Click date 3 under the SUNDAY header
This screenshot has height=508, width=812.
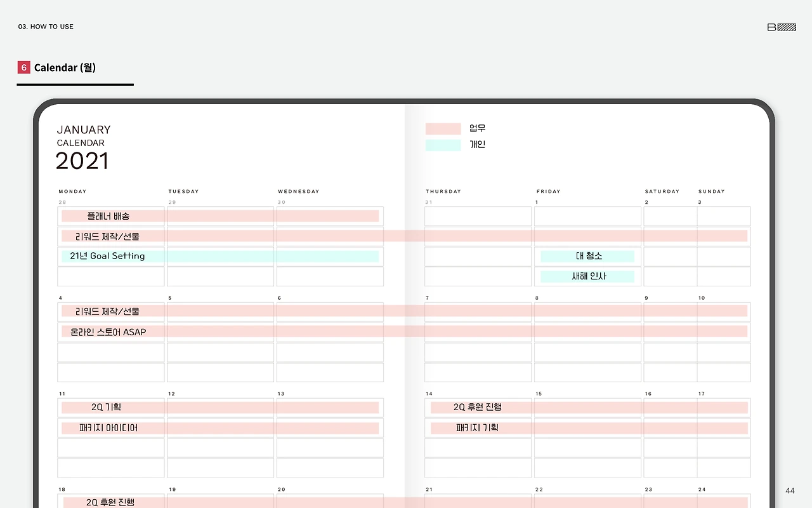pyautogui.click(x=700, y=203)
